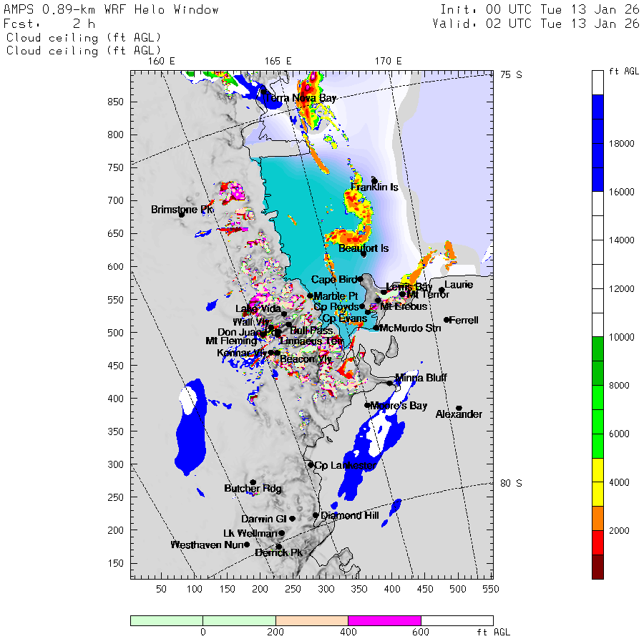Select the 'McMurdo Stn' label
Viewport: 644px width, 644px height.
click(410, 328)
